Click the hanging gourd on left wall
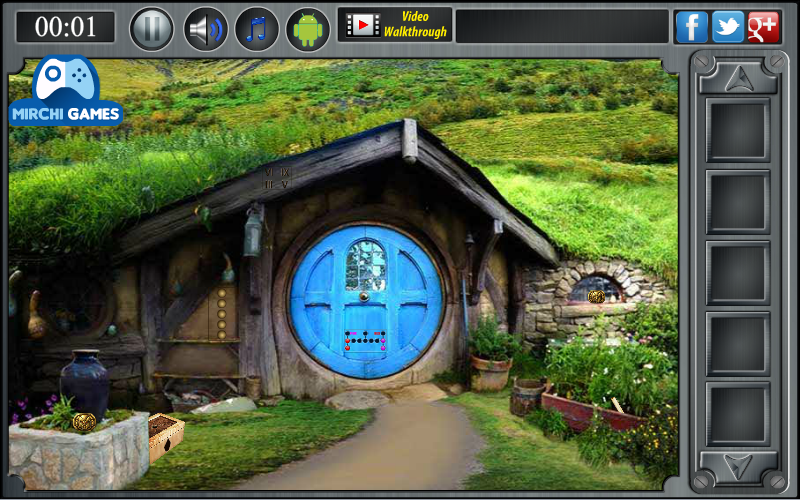800x500 pixels. [x=36, y=314]
